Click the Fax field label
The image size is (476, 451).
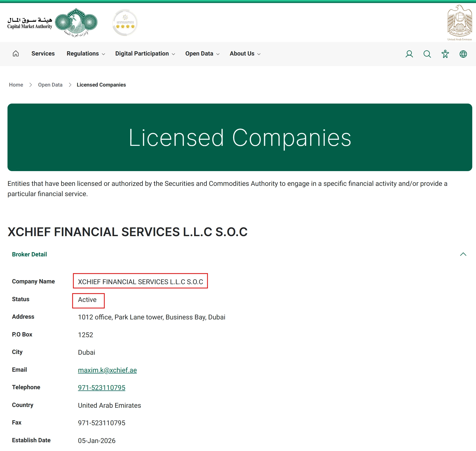point(17,422)
